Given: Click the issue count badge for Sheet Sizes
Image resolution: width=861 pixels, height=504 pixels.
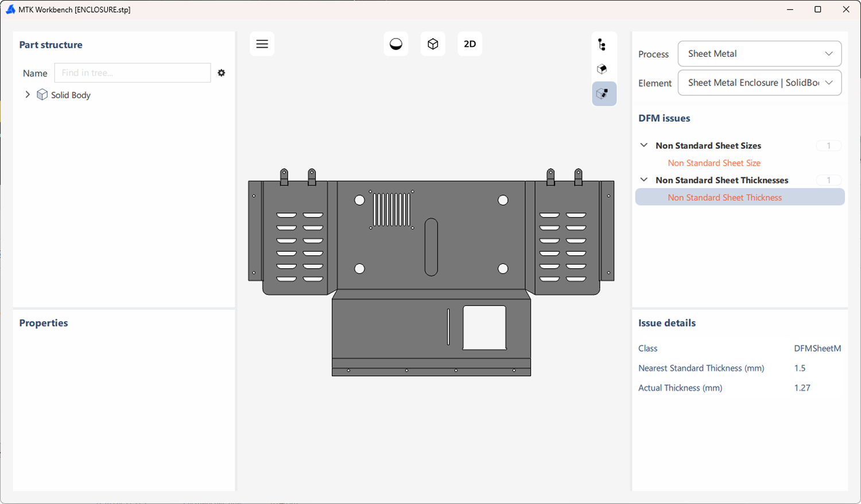Looking at the screenshot, I should 828,145.
